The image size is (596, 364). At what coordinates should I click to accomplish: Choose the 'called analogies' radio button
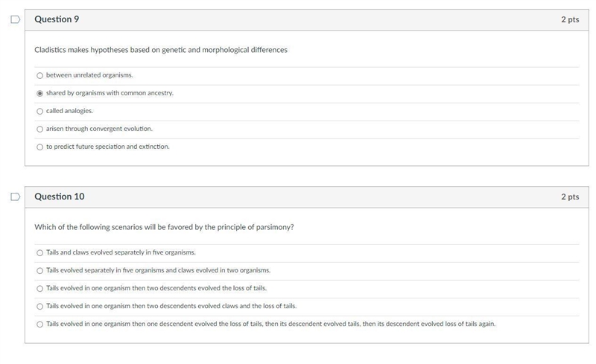tap(39, 112)
